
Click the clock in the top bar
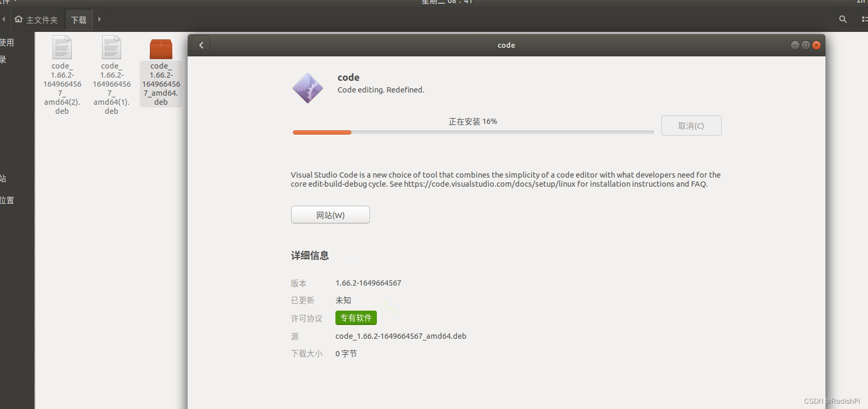(447, 2)
